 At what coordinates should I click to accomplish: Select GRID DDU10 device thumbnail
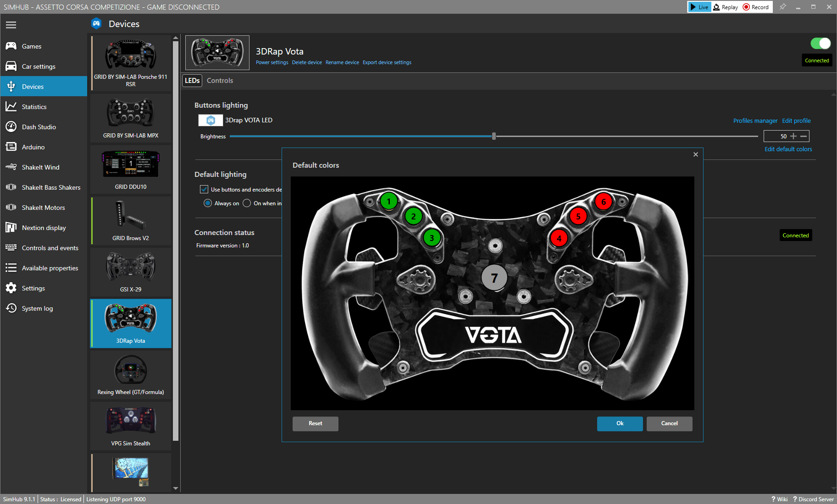tap(131, 169)
